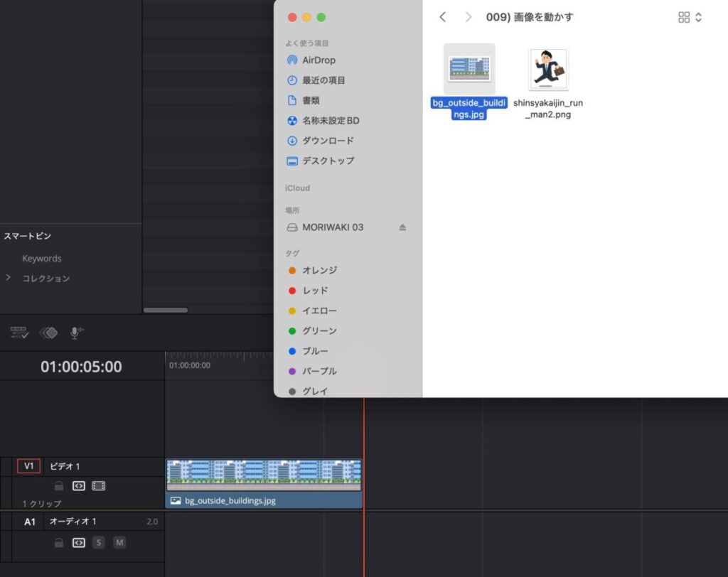Toggle auto track selector on Audio 1
The height and width of the screenshot is (577, 728).
click(79, 543)
